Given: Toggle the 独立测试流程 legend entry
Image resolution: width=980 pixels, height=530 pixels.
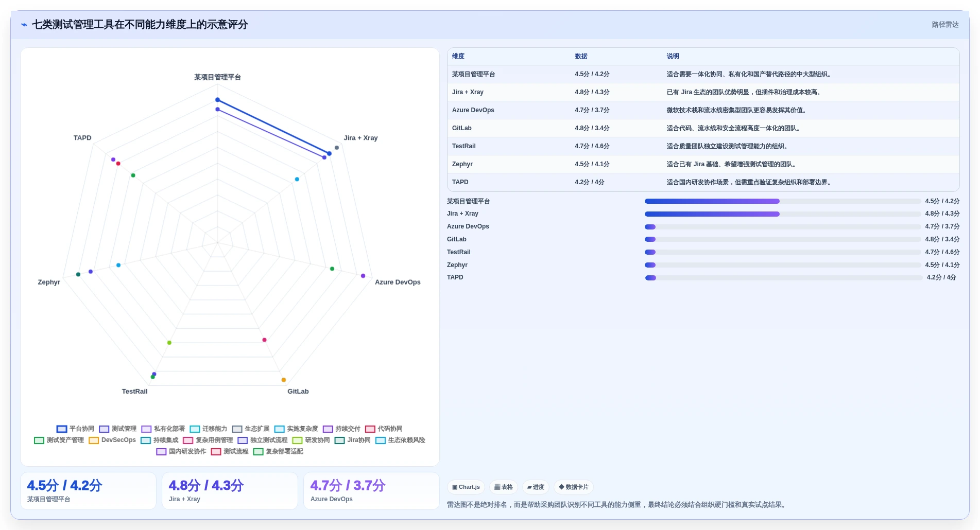Looking at the screenshot, I should coord(262,440).
